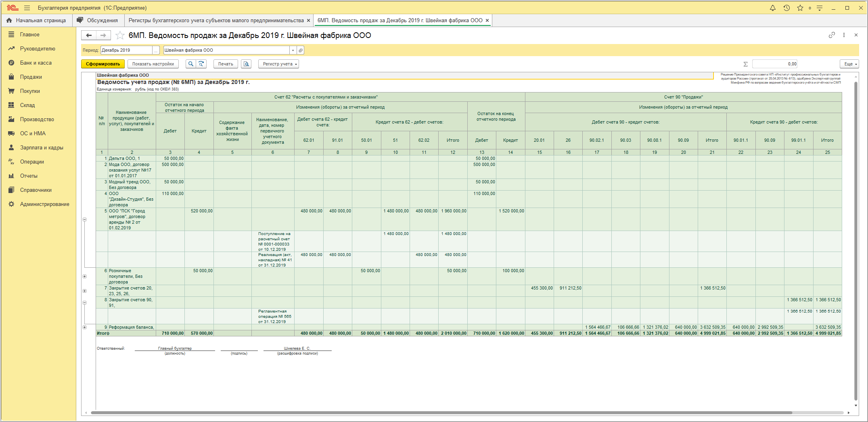Open Главное section in sidebar
This screenshot has width=868, height=422.
[x=30, y=35]
